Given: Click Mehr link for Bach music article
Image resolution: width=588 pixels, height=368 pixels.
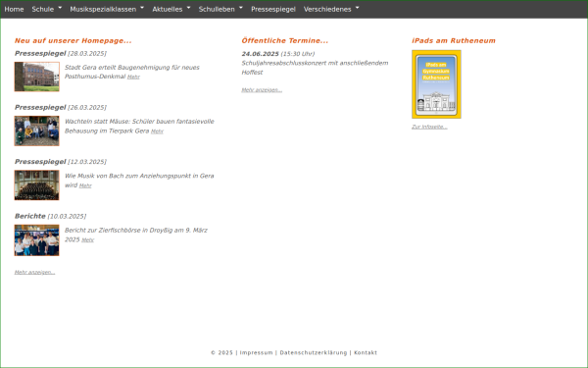Looking at the screenshot, I should tap(85, 185).
